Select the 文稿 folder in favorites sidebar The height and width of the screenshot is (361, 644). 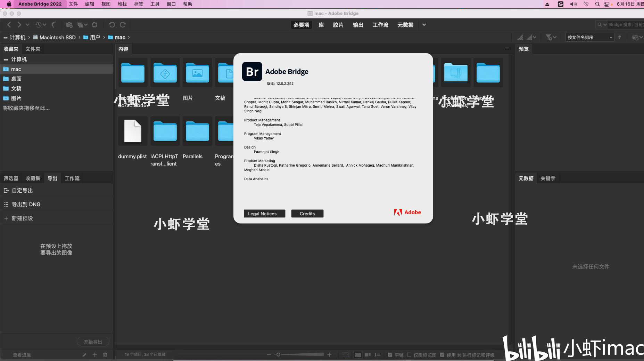(x=16, y=88)
